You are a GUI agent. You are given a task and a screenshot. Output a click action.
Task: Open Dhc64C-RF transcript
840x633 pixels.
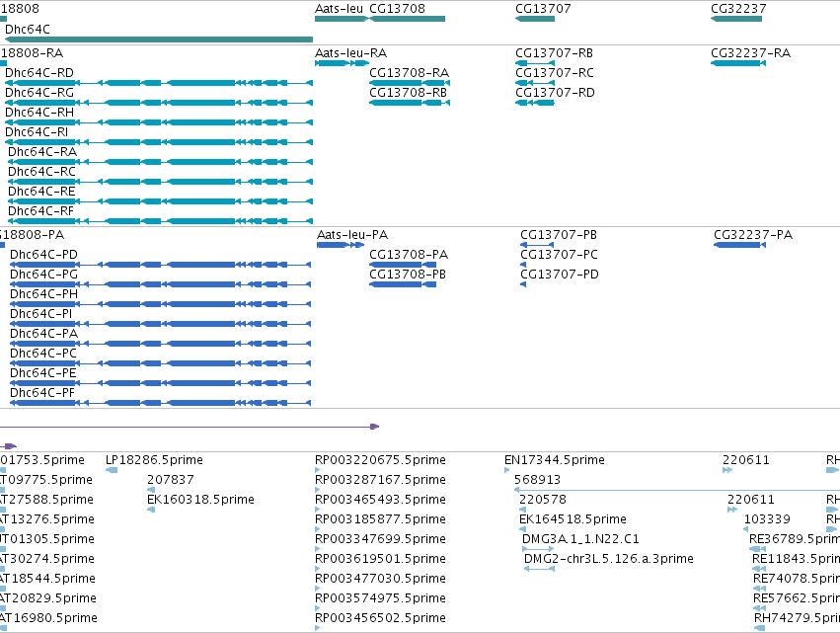pyautogui.click(x=160, y=221)
